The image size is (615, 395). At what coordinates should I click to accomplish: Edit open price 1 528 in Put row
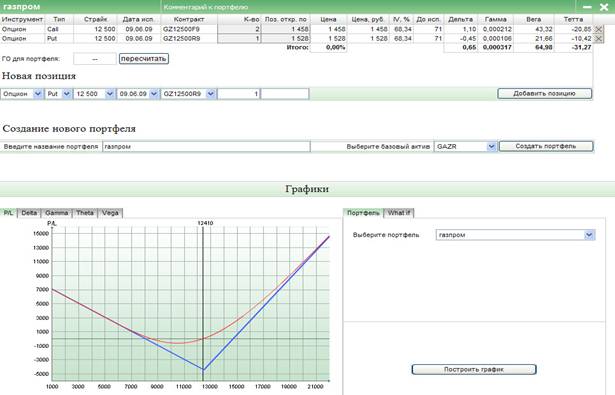[x=286, y=38]
